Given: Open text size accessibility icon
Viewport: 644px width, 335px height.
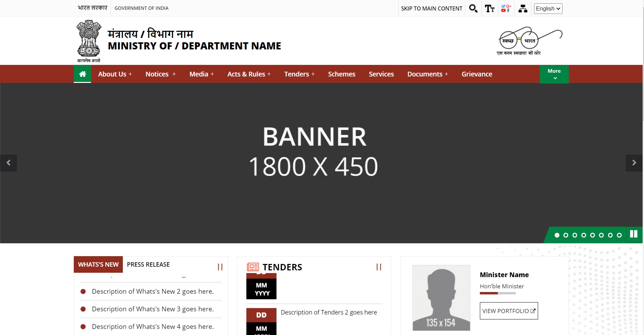Looking at the screenshot, I should pyautogui.click(x=489, y=8).
